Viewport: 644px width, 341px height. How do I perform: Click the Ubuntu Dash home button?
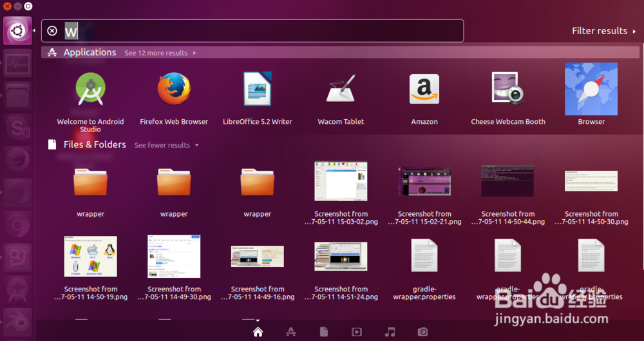click(x=17, y=31)
